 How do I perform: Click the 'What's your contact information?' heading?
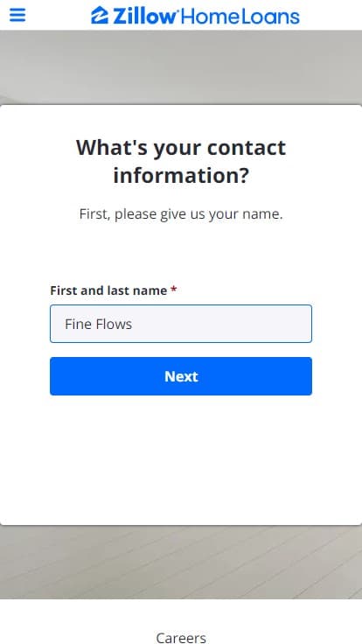click(x=181, y=161)
